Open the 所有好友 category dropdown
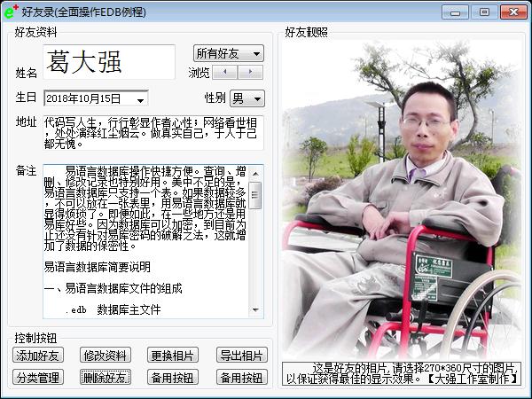 click(229, 54)
